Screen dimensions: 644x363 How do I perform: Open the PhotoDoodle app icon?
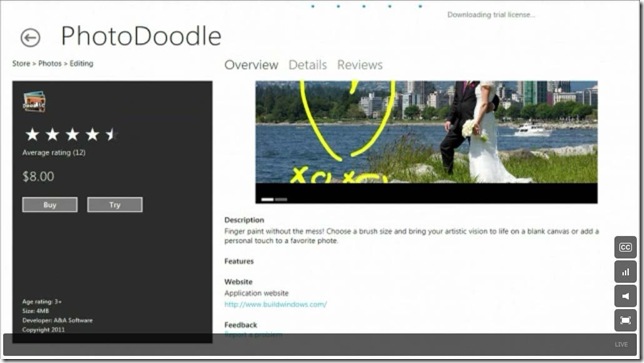click(x=34, y=101)
